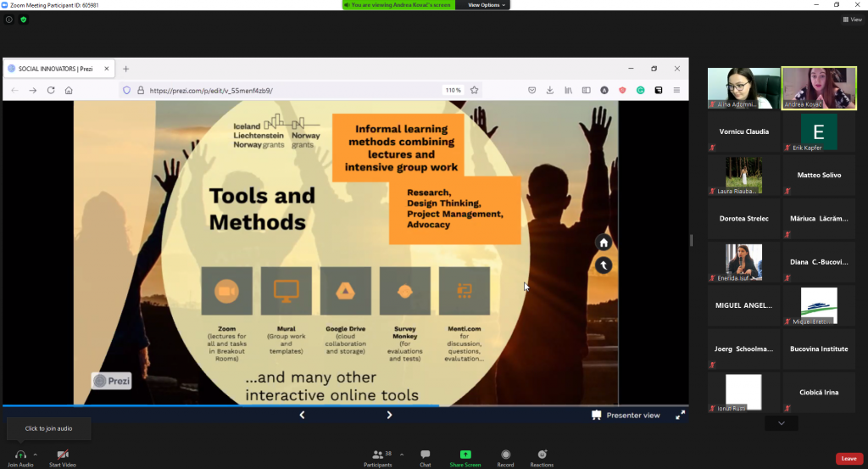The width and height of the screenshot is (868, 469).
Task: Open the browser Library icon
Action: tap(568, 90)
